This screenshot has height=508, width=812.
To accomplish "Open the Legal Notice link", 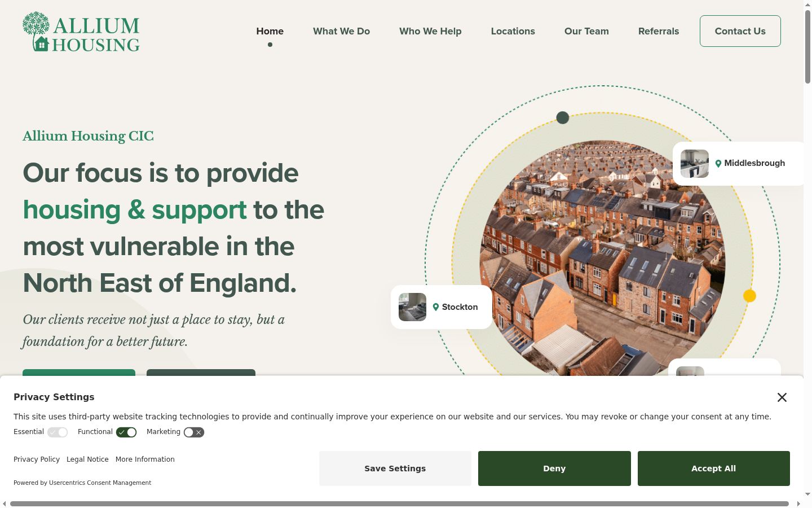I will point(87,459).
